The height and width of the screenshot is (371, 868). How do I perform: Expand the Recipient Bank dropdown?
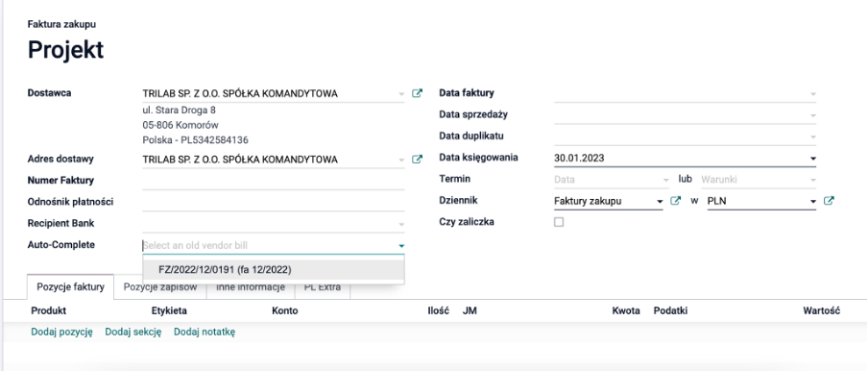[x=401, y=224]
